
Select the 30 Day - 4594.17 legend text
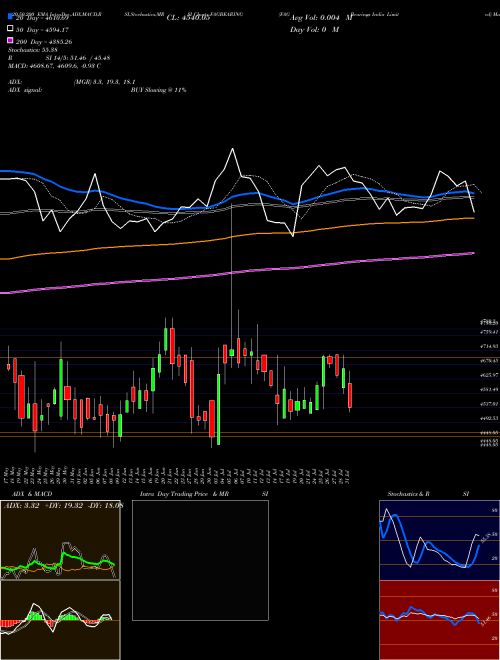(42, 30)
